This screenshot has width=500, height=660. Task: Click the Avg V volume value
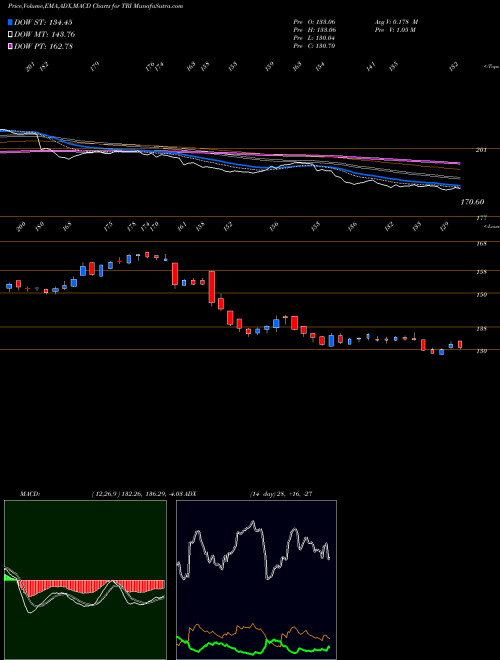[404, 22]
